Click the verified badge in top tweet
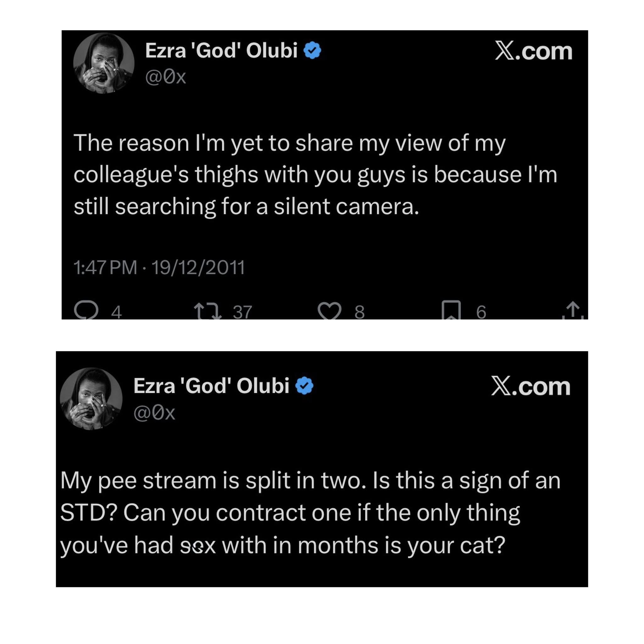The width and height of the screenshot is (644, 644). (312, 51)
